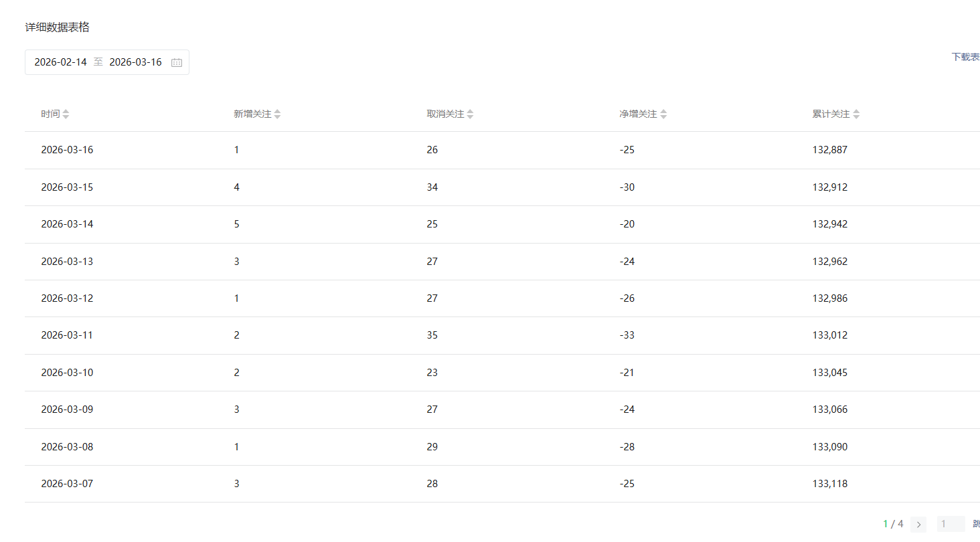Click the unfollow count 34 cell
Screen dimensions: 980x542
tap(432, 187)
